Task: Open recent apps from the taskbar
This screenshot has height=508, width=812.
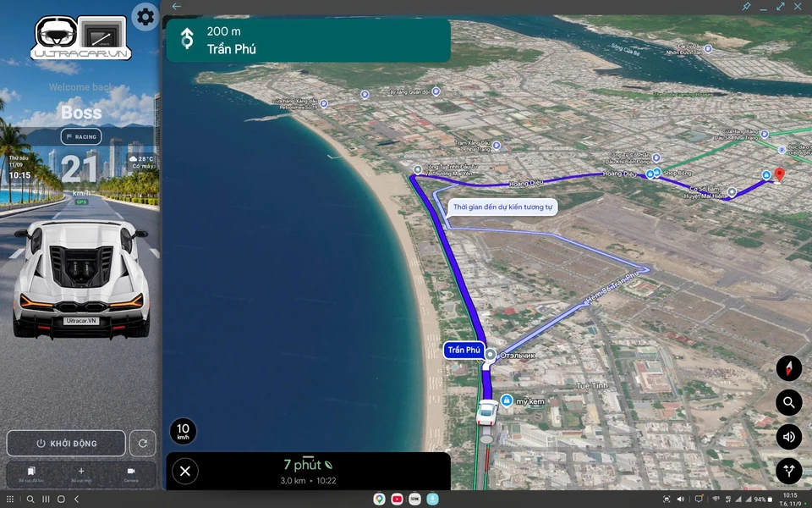Action: pos(46,500)
